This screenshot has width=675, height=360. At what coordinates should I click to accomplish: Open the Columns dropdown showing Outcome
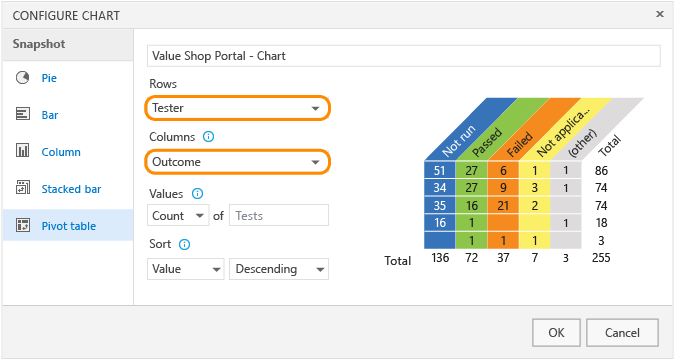click(238, 162)
